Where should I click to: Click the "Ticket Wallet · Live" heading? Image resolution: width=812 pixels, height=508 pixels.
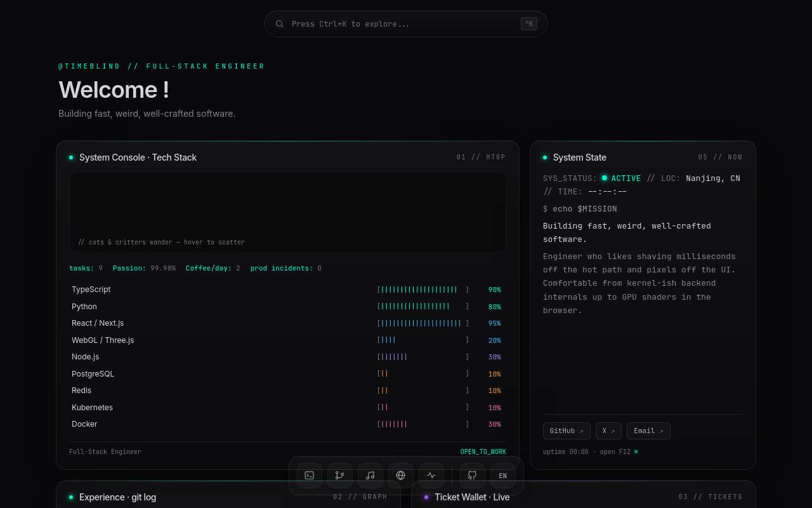point(472,497)
